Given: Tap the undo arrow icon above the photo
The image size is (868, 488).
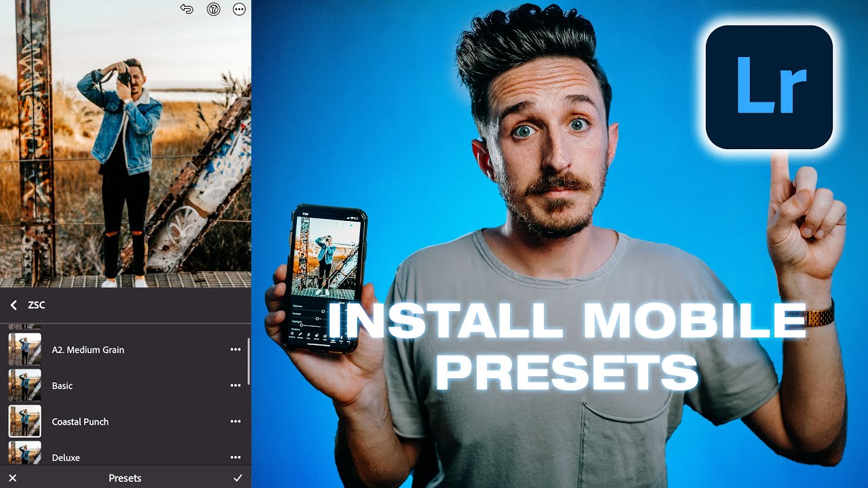Looking at the screenshot, I should (x=187, y=9).
